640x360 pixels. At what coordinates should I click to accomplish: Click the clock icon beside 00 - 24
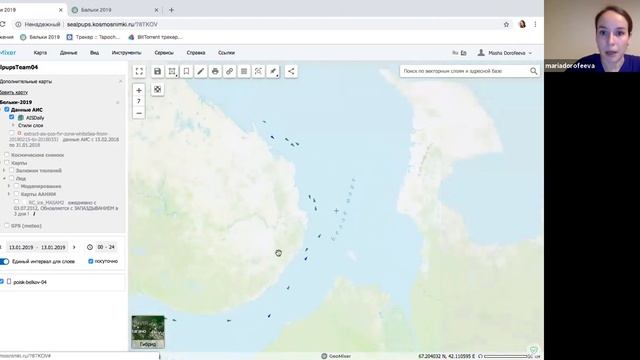[x=90, y=247]
